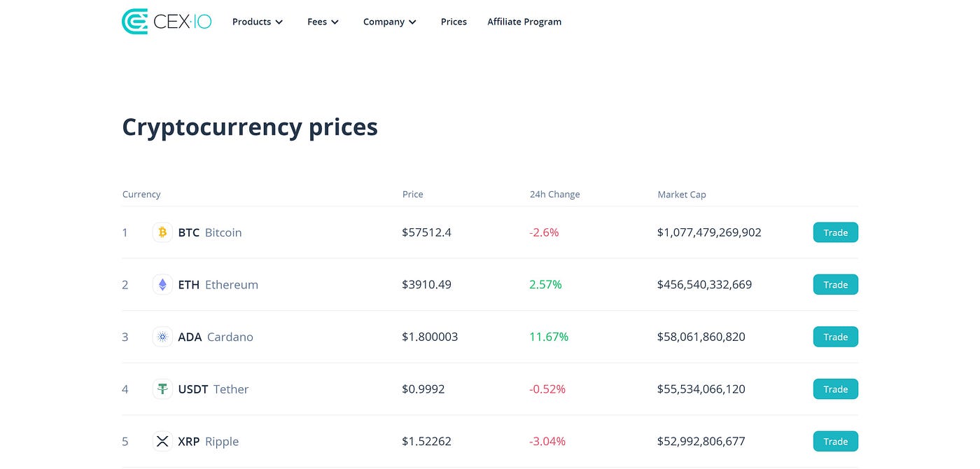Click the 24h Change column header
This screenshot has width=980, height=469.
click(555, 195)
